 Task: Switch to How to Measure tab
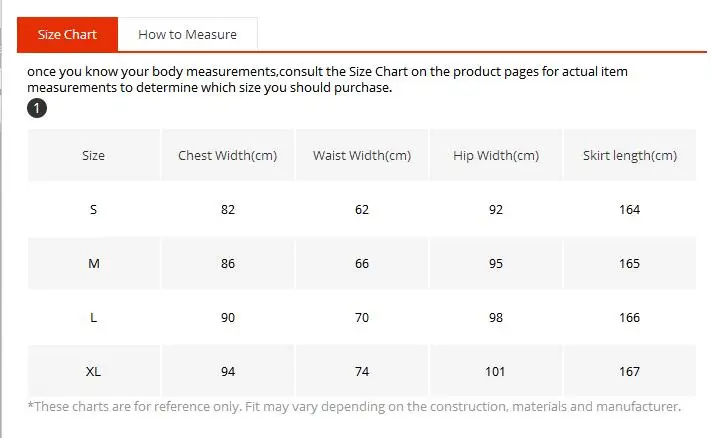pyautogui.click(x=187, y=34)
